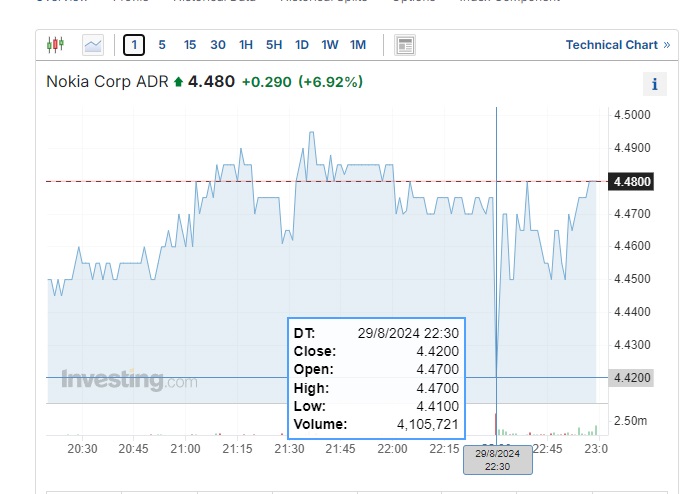Switch to the 1M interval
Screen dimensions: 687x494
click(358, 45)
